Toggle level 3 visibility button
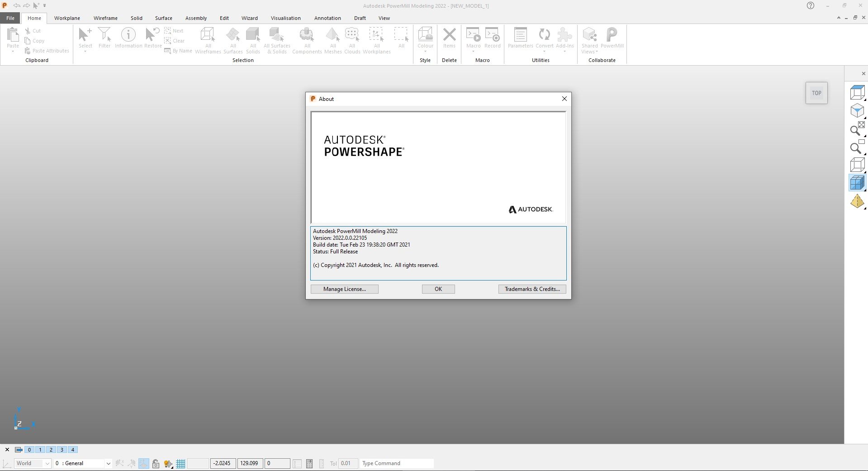868x471 pixels. tap(62, 450)
